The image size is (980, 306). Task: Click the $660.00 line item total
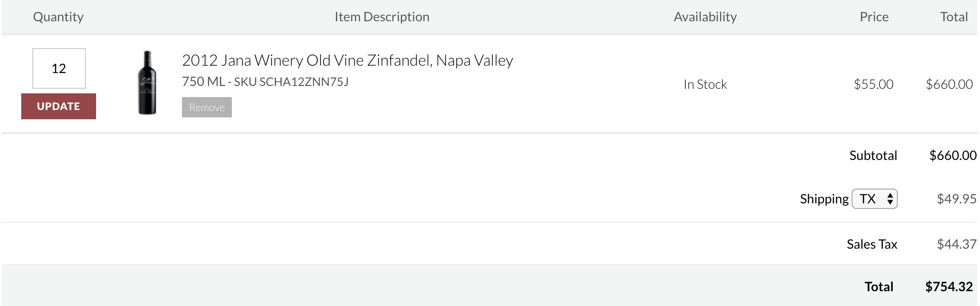point(949,84)
